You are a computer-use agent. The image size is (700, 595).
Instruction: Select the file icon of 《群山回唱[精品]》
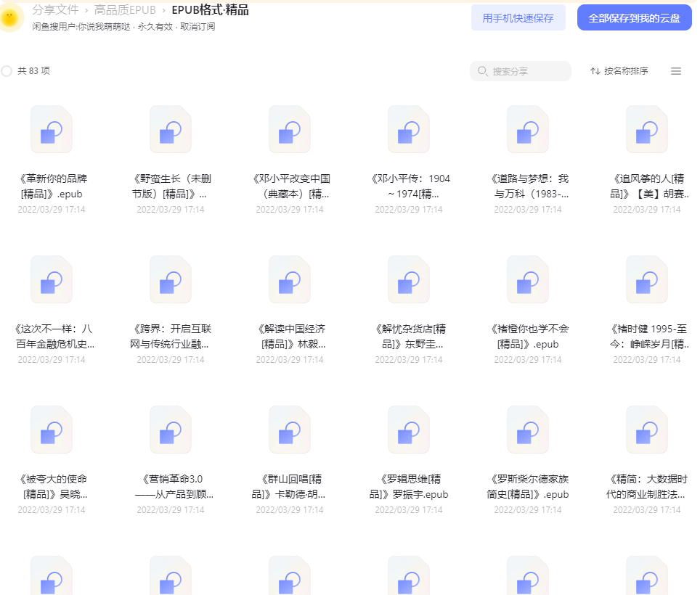[290, 430]
